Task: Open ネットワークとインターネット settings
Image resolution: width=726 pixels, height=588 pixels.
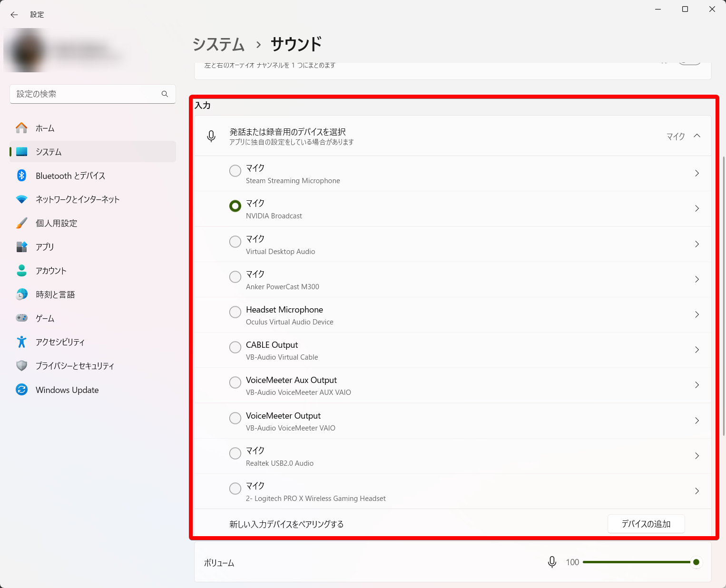Action: pos(93,199)
